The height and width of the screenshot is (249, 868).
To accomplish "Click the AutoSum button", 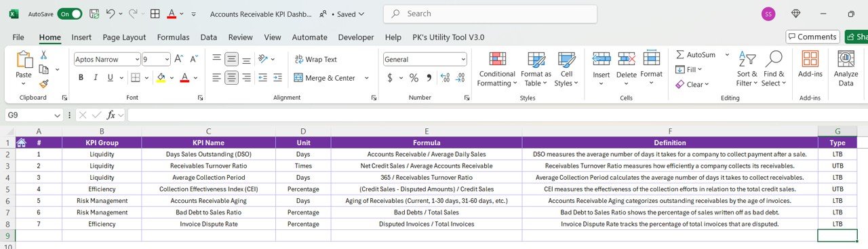I will pyautogui.click(x=696, y=54).
